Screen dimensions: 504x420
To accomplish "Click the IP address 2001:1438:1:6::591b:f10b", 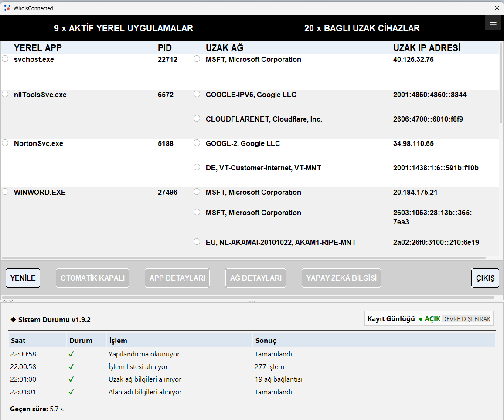I will pyautogui.click(x=436, y=168).
